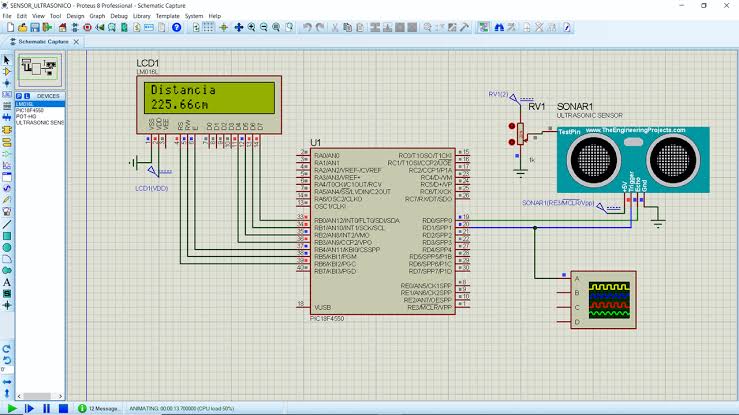
Task: Click the RV1 potentiometer increase red button
Action: pyautogui.click(x=512, y=126)
